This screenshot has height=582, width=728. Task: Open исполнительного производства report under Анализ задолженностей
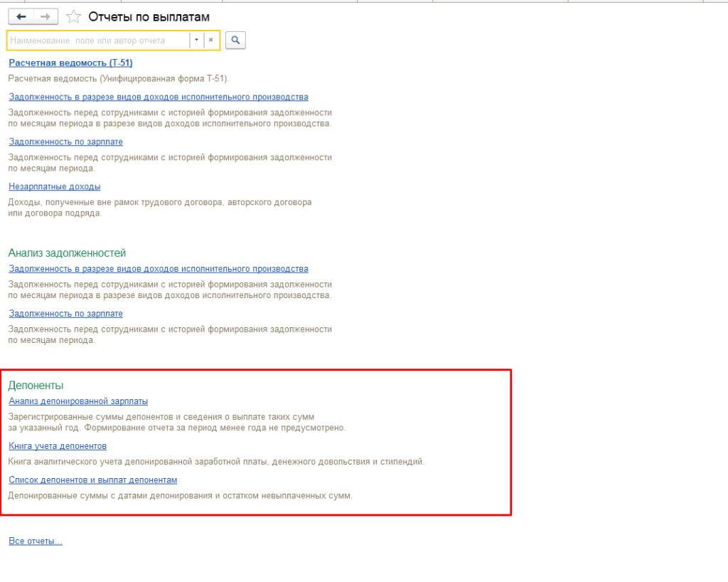[x=158, y=269]
